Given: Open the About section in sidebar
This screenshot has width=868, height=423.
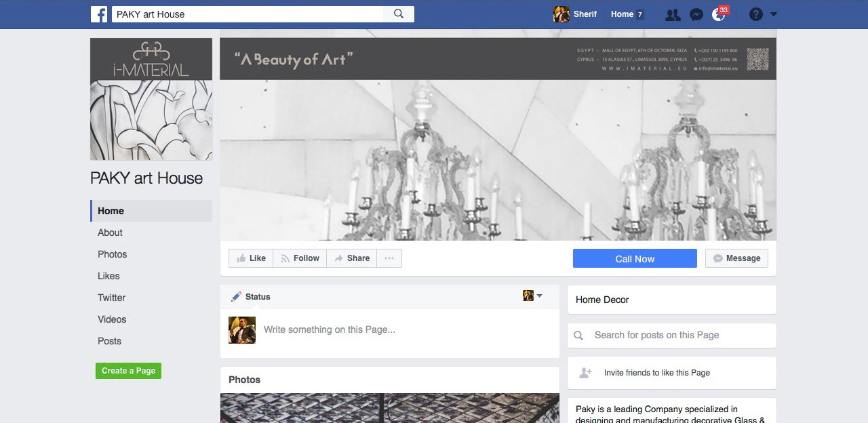Looking at the screenshot, I should 110,233.
